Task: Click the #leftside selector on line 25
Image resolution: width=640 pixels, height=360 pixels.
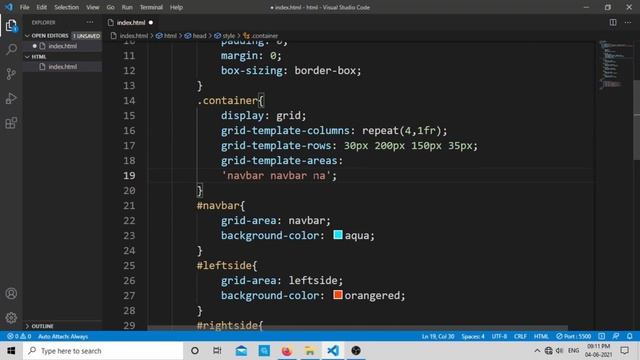Action: point(224,265)
